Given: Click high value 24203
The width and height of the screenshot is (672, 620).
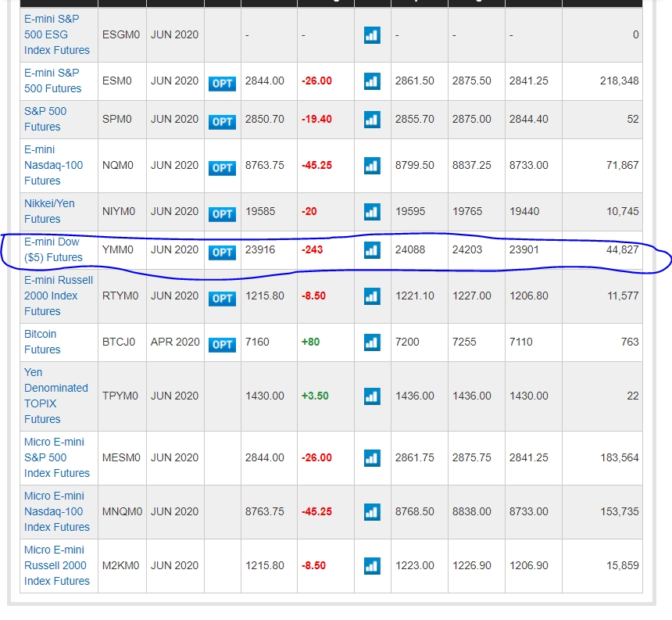Looking at the screenshot, I should (467, 249).
